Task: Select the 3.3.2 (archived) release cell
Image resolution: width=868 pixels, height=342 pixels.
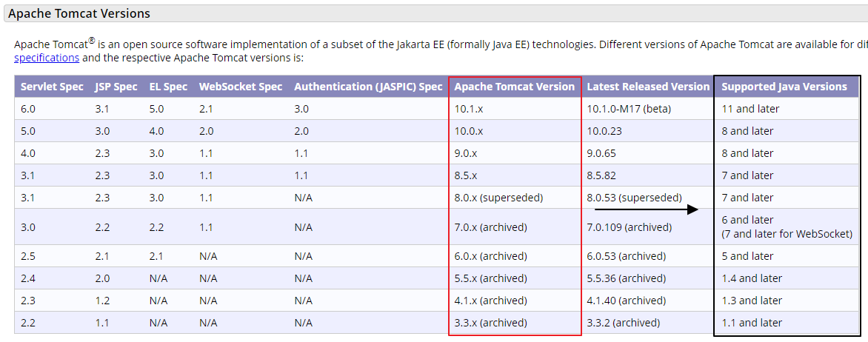Action: 624,323
